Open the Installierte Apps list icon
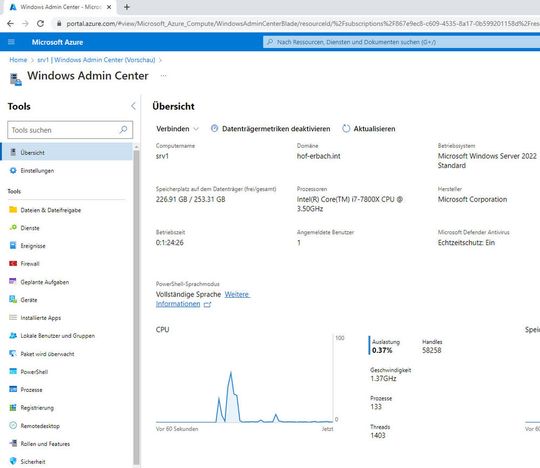 (x=13, y=318)
